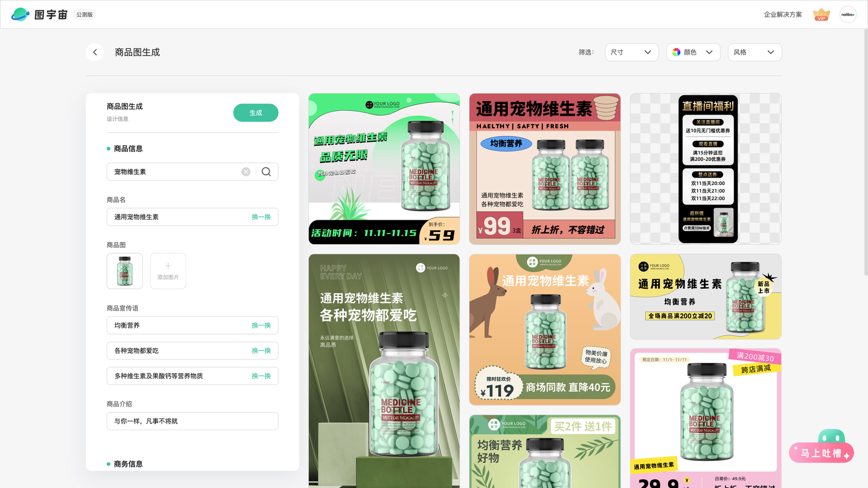Click the 商品图生成 page title
This screenshot has height=488, width=868.
137,52
